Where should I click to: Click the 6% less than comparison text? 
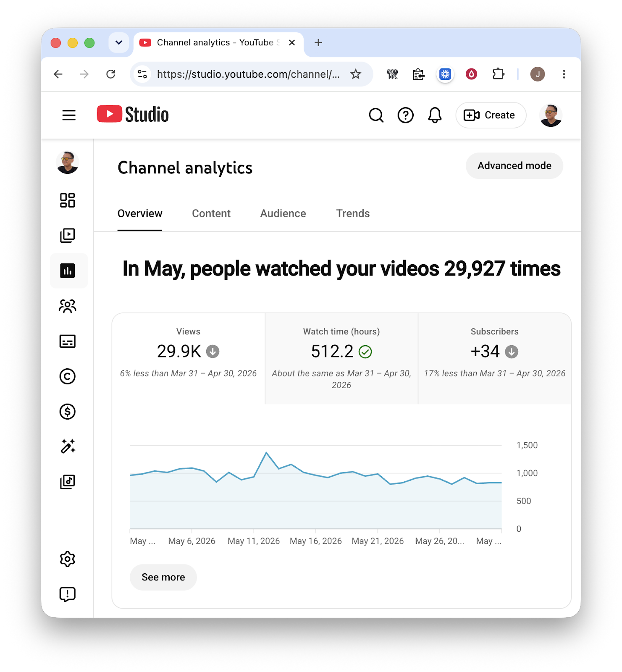coord(189,373)
